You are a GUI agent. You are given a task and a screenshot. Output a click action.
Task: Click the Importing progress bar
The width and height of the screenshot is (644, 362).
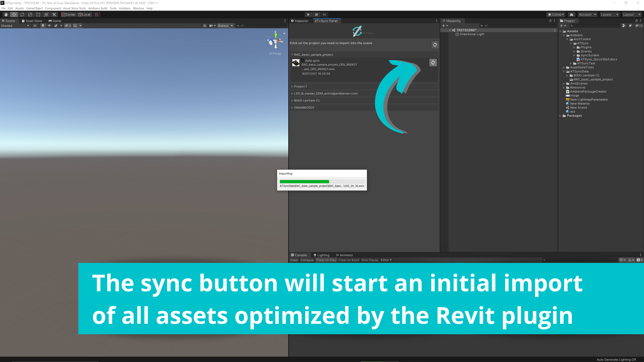[x=322, y=182]
